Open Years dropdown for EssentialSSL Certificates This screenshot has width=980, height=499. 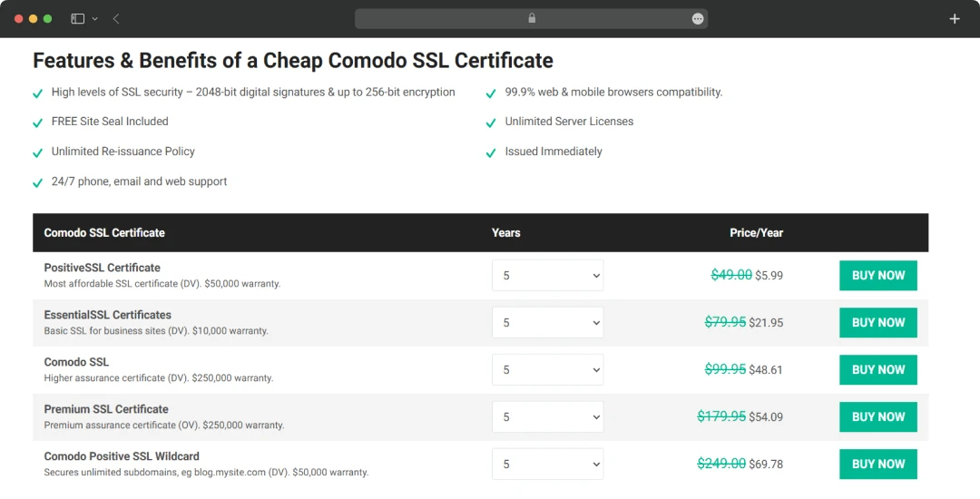coord(547,322)
